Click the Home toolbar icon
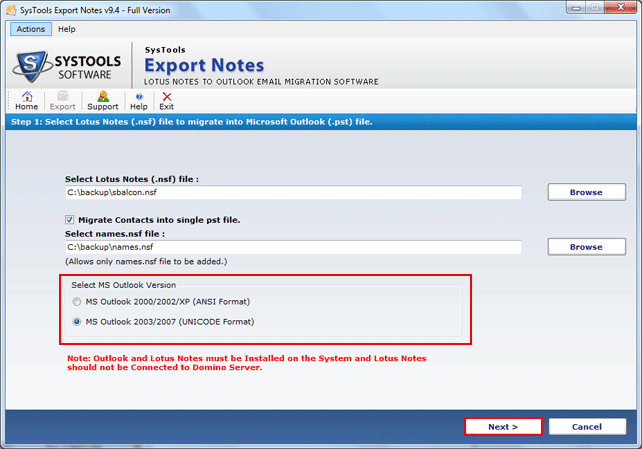Screen dimensions: 642x449 [x=27, y=101]
